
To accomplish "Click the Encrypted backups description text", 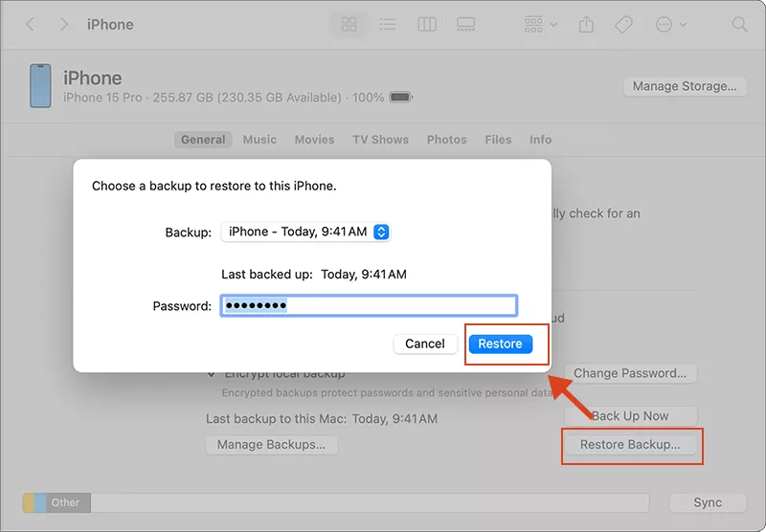I will click(x=386, y=393).
